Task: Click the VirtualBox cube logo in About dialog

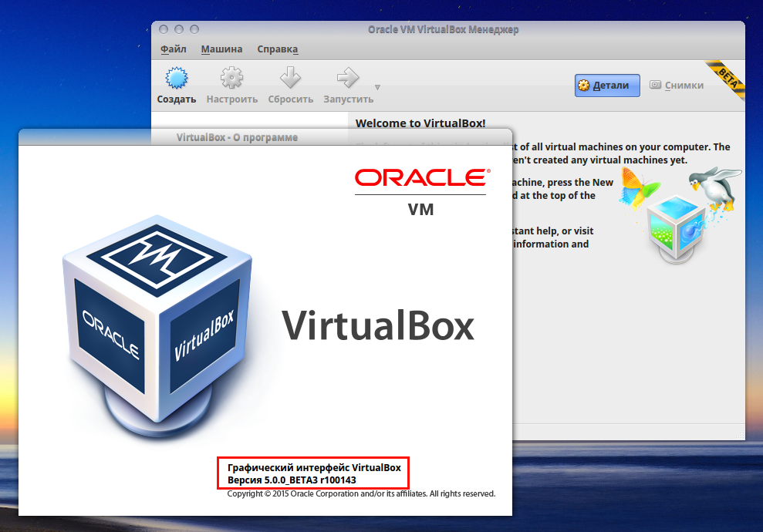Action: tap(157, 326)
